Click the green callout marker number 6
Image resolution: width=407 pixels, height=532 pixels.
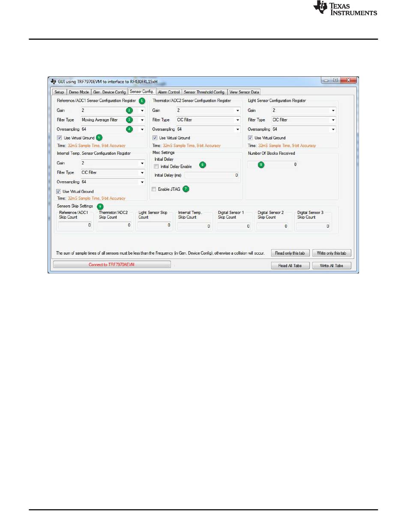[x=203, y=165]
